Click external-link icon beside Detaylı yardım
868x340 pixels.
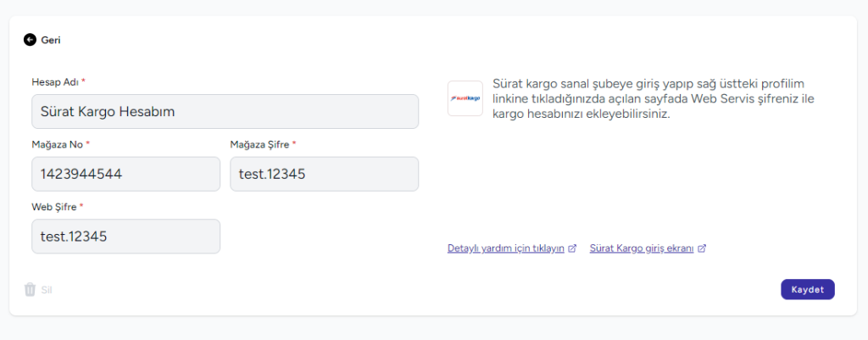572,248
